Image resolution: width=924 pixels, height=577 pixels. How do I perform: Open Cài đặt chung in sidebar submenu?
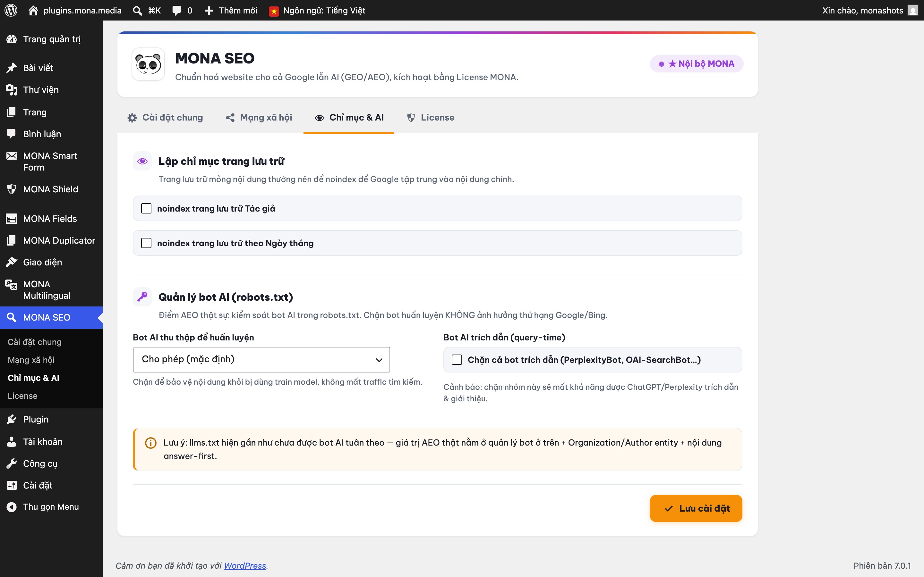(x=35, y=342)
